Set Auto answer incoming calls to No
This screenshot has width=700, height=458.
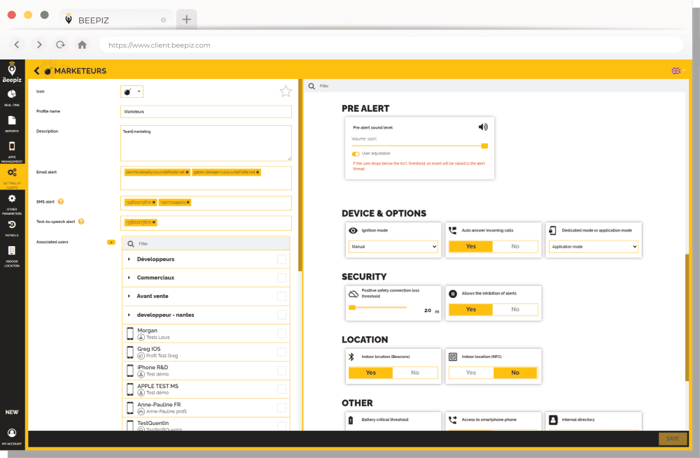[515, 246]
